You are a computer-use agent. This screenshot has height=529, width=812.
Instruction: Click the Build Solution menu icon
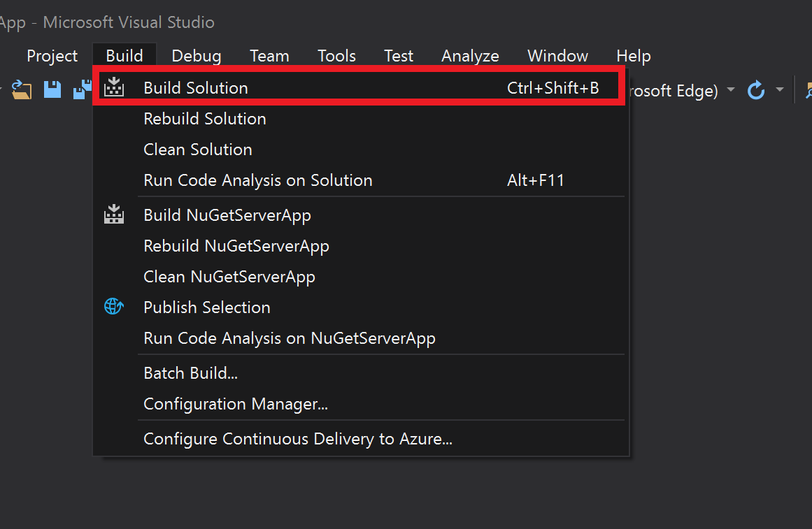point(114,87)
